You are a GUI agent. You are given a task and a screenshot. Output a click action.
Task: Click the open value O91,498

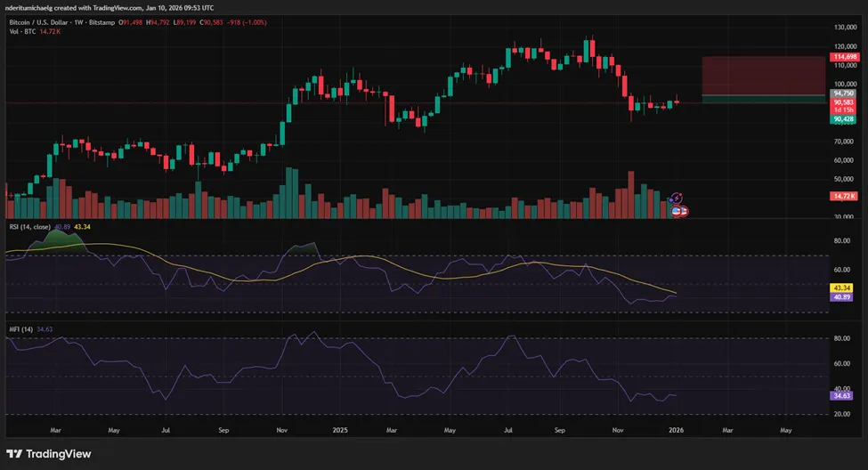coord(131,22)
